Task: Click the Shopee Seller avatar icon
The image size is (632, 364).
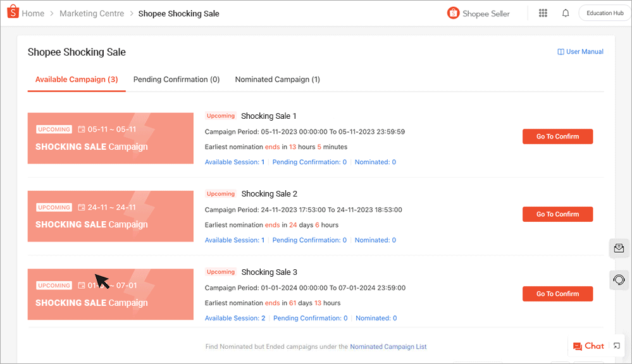Action: coord(453,13)
